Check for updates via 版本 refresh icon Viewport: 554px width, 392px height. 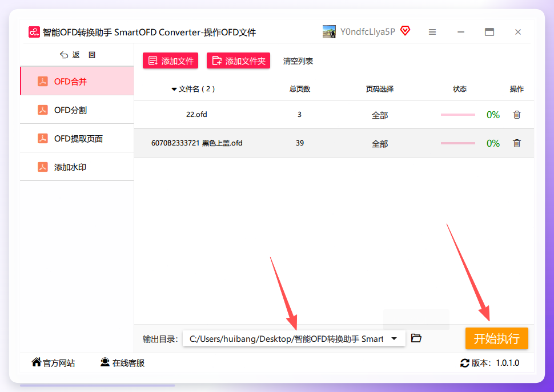(464, 363)
